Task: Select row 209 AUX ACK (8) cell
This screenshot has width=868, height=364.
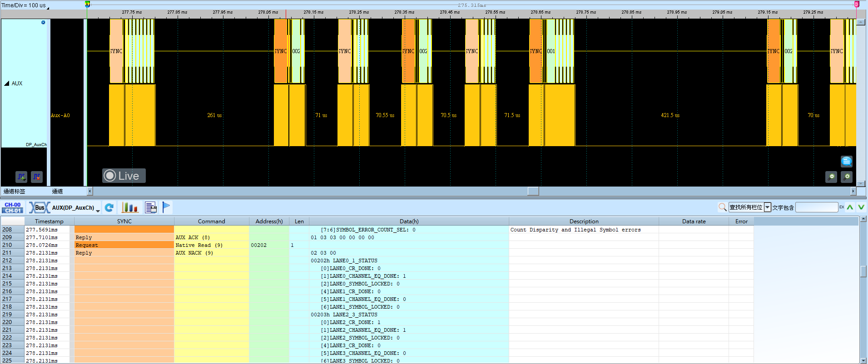Action: coord(212,237)
